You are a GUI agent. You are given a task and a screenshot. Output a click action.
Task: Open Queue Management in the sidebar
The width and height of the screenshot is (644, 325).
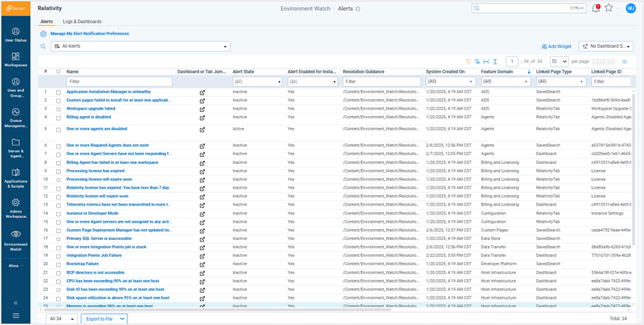15,115
